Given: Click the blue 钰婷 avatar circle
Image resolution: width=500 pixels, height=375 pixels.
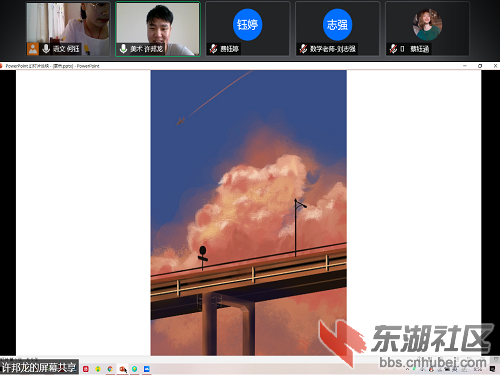Looking at the screenshot, I should coord(247,25).
